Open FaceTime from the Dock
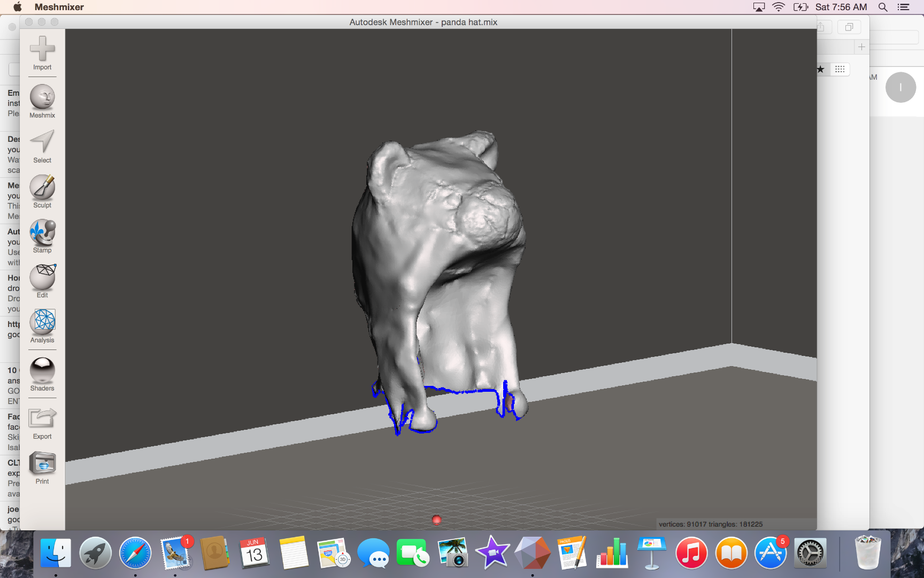 click(413, 553)
